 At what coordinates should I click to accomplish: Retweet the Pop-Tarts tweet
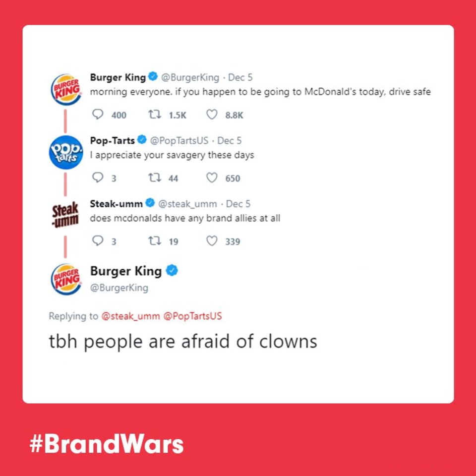155,178
